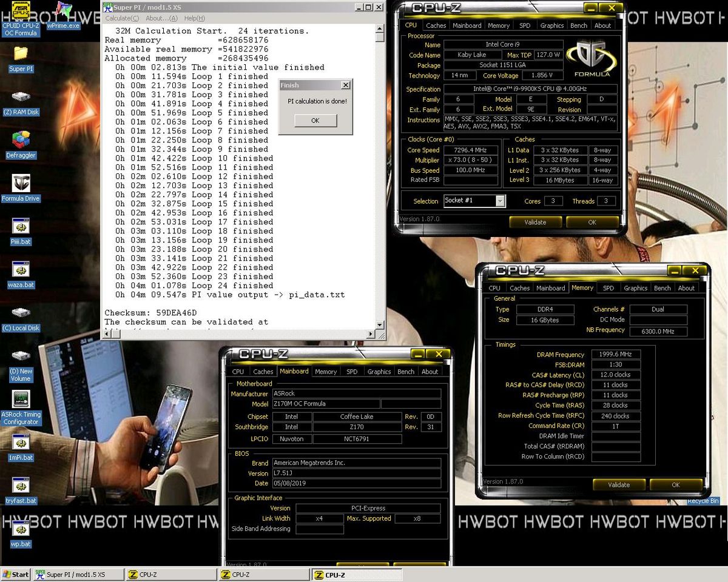
Task: Click the DRAM Frequency value 1999.6 MHz
Action: point(615,354)
